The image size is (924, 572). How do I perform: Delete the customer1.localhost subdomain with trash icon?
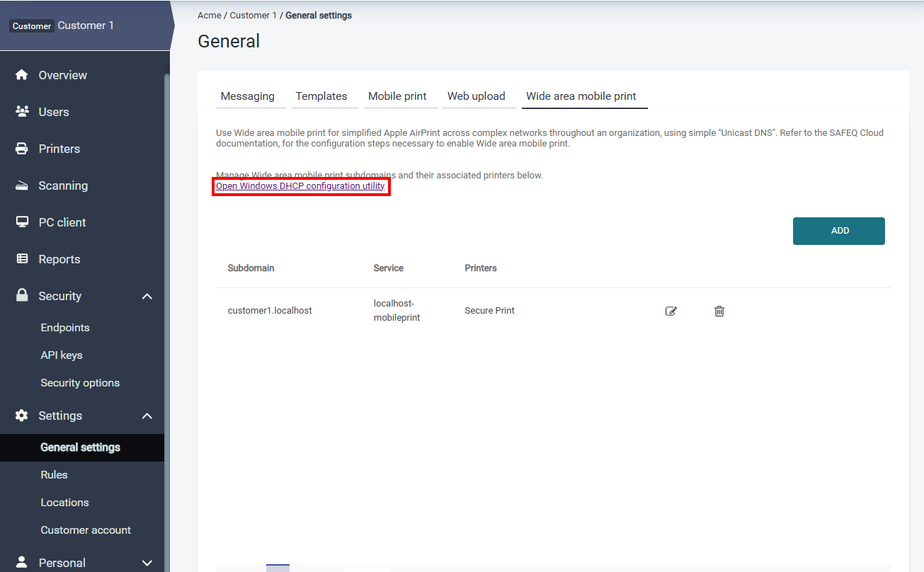tap(719, 311)
